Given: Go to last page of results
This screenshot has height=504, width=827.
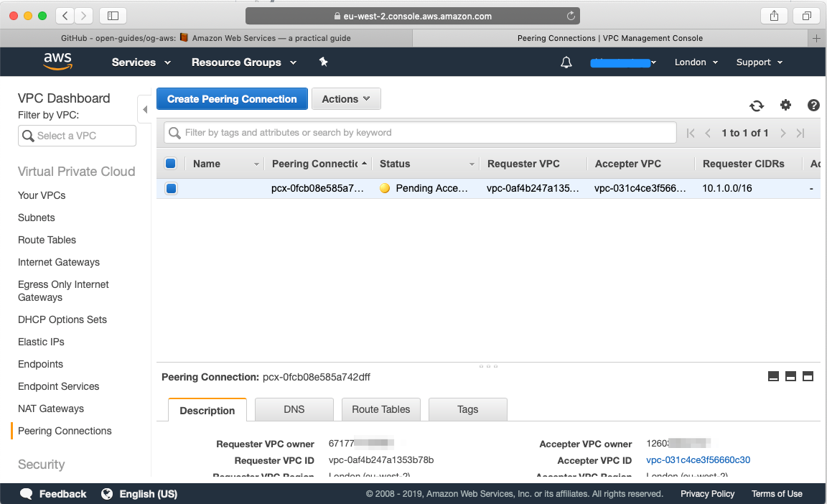Looking at the screenshot, I should [x=800, y=133].
